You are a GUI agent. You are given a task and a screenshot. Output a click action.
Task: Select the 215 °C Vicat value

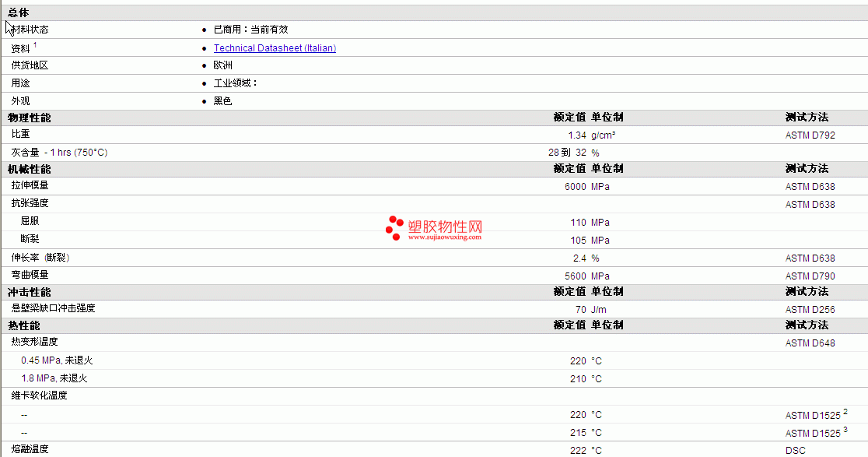(586, 433)
